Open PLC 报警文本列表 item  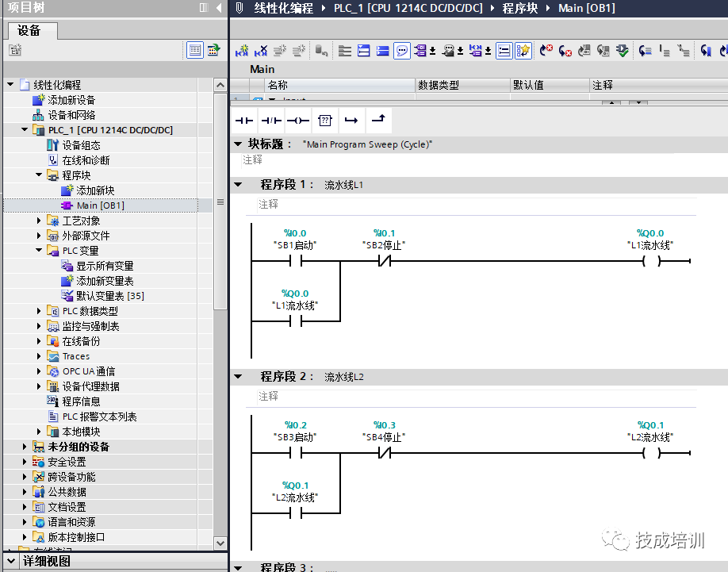pyautogui.click(x=99, y=417)
